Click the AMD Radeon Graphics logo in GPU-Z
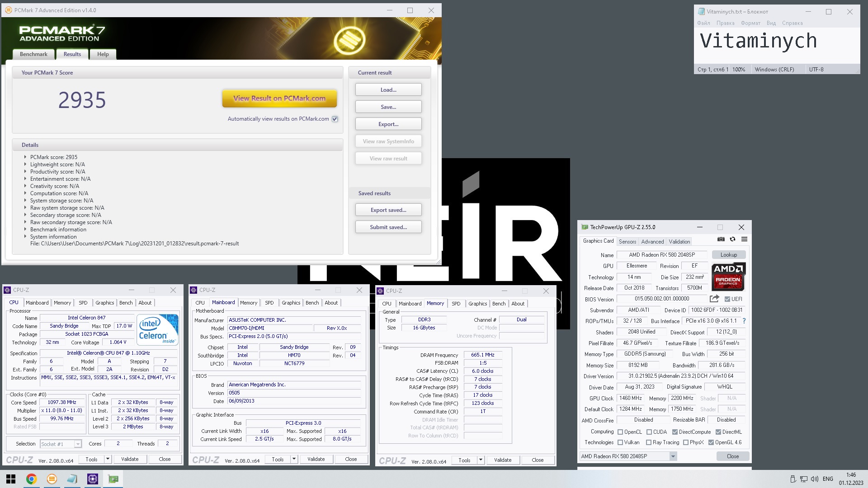Screen dimensions: 868x488 tap(728, 277)
